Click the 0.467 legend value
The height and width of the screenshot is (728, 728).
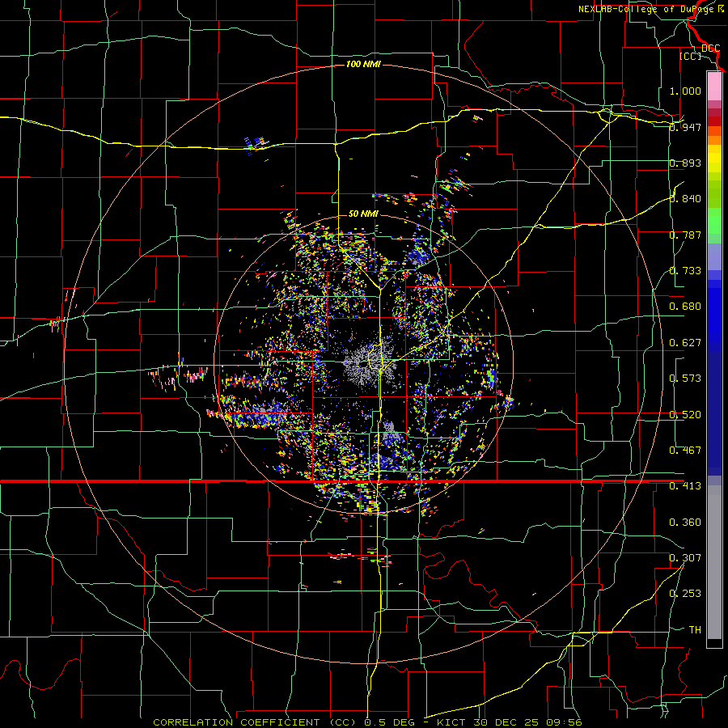685,451
